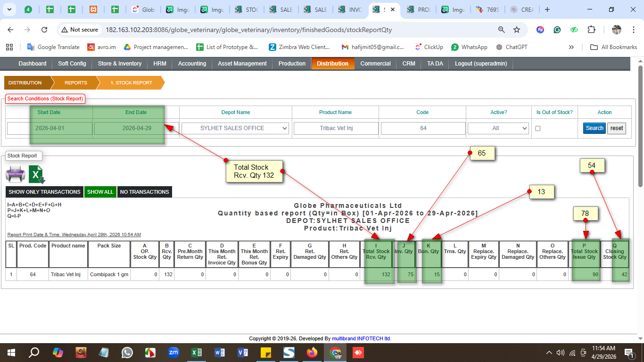The width and height of the screenshot is (644, 362).
Task: Click the Product Name input field
Action: click(336, 128)
